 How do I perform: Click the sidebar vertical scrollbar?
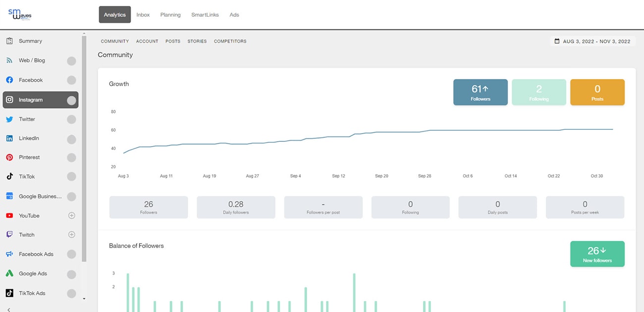tap(84, 148)
